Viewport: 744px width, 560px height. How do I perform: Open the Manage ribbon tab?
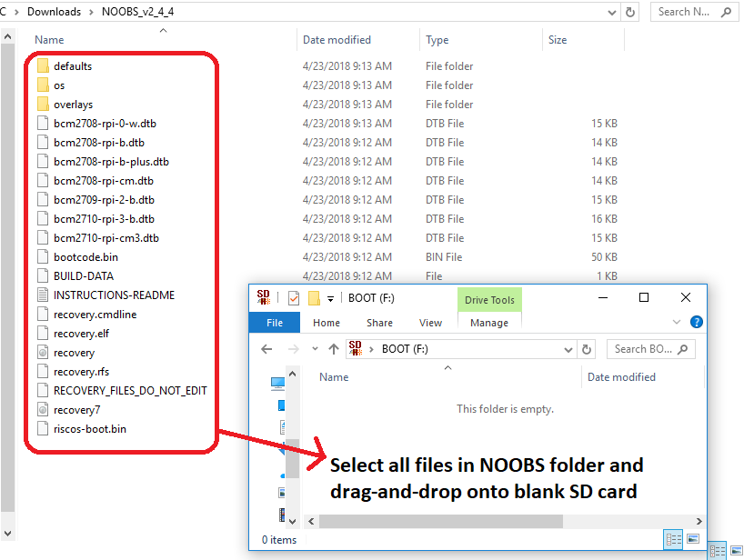pyautogui.click(x=489, y=323)
